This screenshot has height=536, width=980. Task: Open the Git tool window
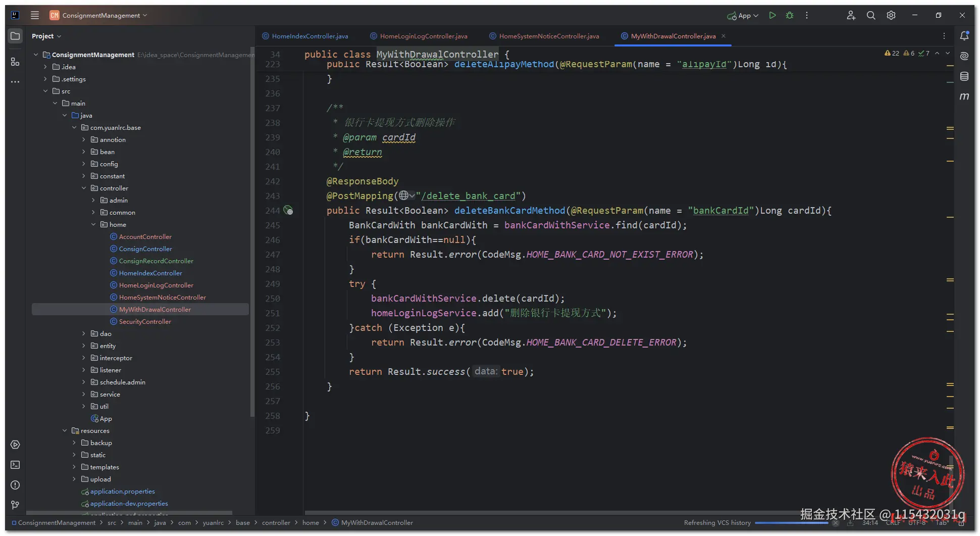[x=15, y=505]
